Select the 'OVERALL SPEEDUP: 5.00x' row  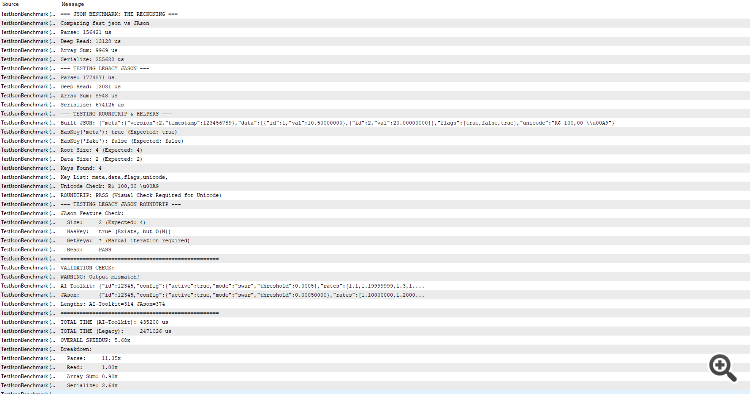(375, 340)
